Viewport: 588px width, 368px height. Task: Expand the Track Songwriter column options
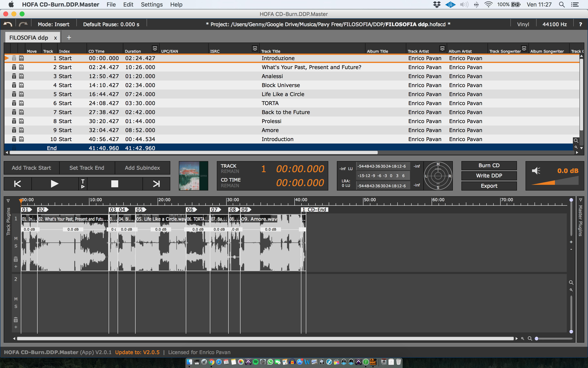coord(524,48)
